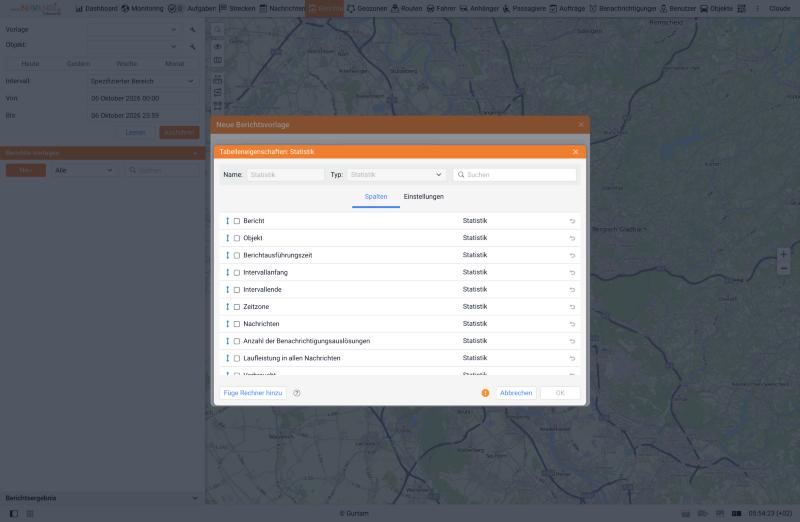Image resolution: width=800 pixels, height=522 pixels.
Task: Tick the Zeitzone checkbox
Action: coord(237,307)
